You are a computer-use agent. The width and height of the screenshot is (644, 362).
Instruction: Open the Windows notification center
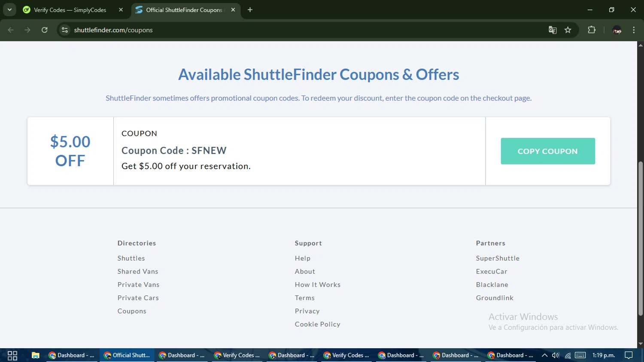coord(629,355)
